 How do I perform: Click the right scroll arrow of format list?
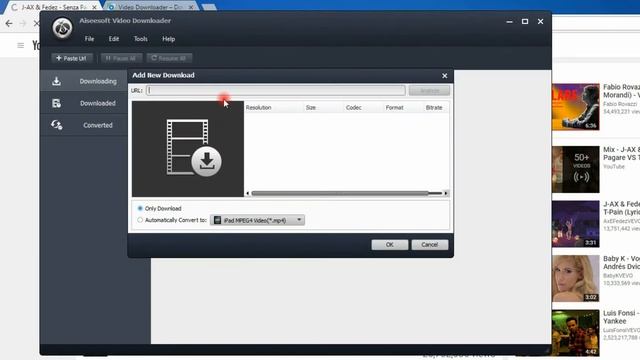pos(446,193)
